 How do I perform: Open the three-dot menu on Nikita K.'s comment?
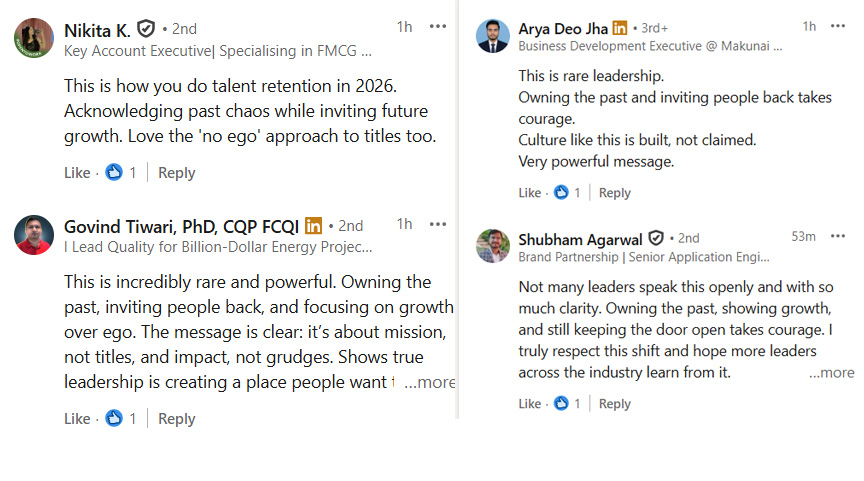pyautogui.click(x=438, y=27)
